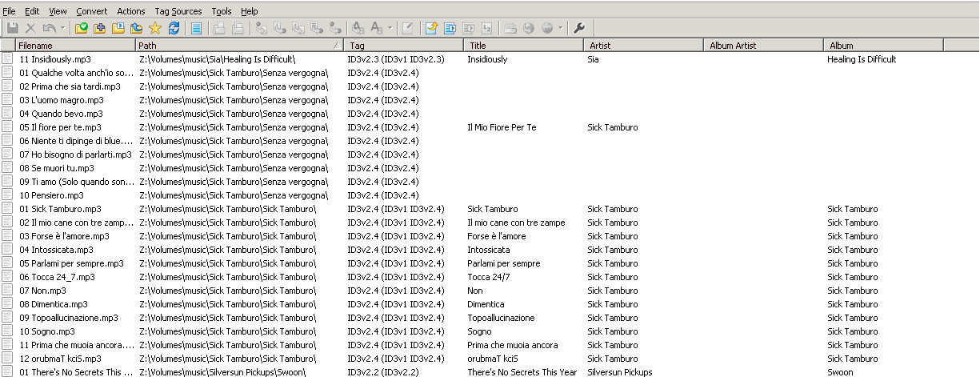Click the Copy tag toolbar icon
980x377 pixels.
click(219, 28)
